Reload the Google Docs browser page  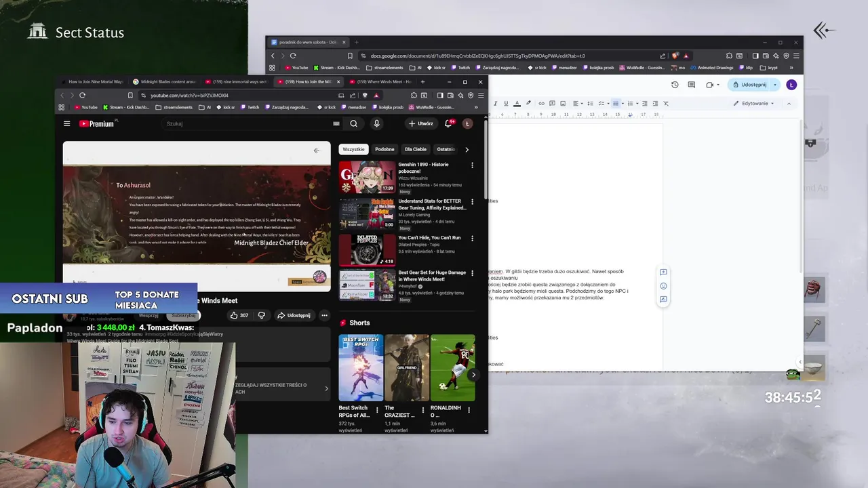[293, 56]
